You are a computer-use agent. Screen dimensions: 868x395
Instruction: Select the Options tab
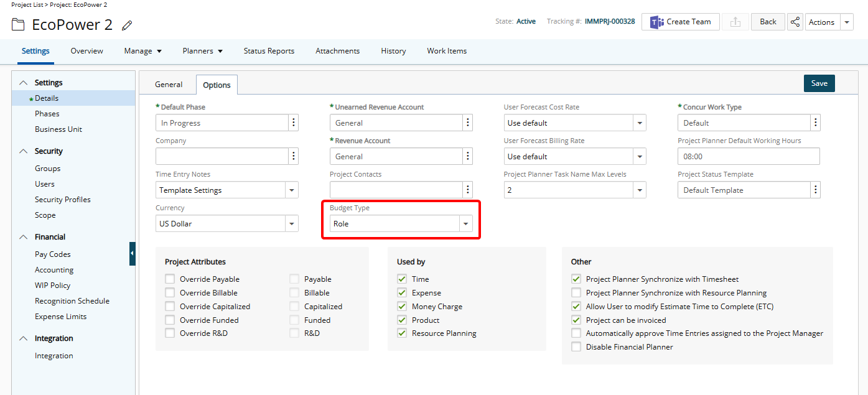[x=217, y=85]
